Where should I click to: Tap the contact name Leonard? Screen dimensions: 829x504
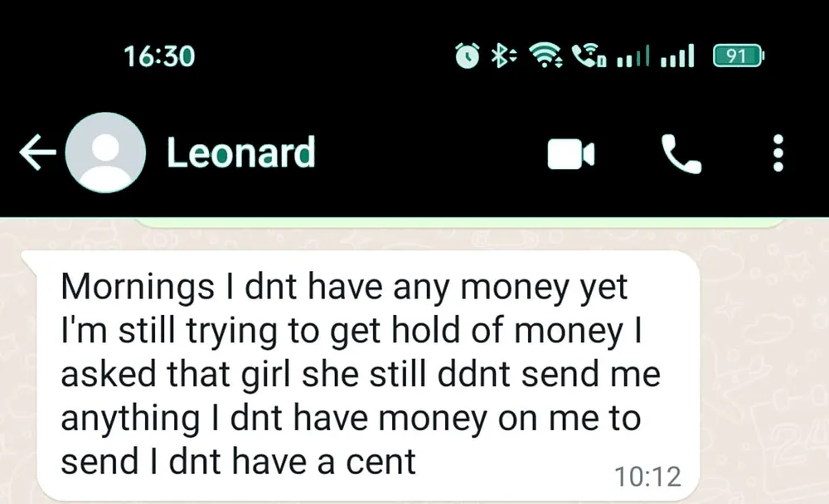click(241, 153)
